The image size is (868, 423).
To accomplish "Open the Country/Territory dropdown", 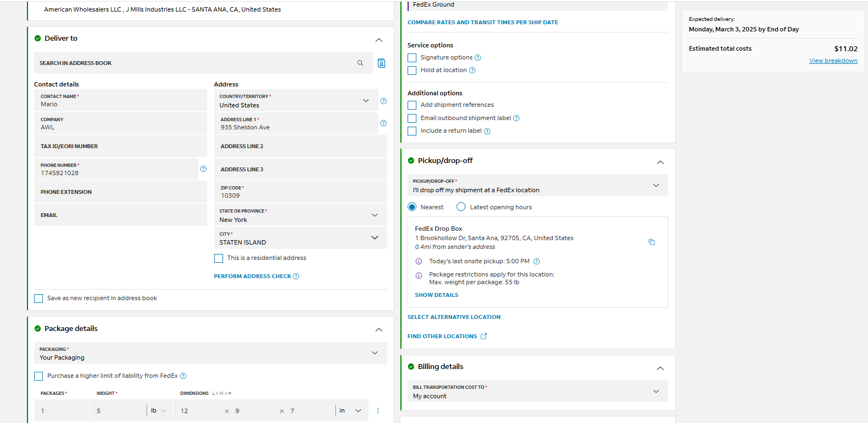I will (296, 101).
